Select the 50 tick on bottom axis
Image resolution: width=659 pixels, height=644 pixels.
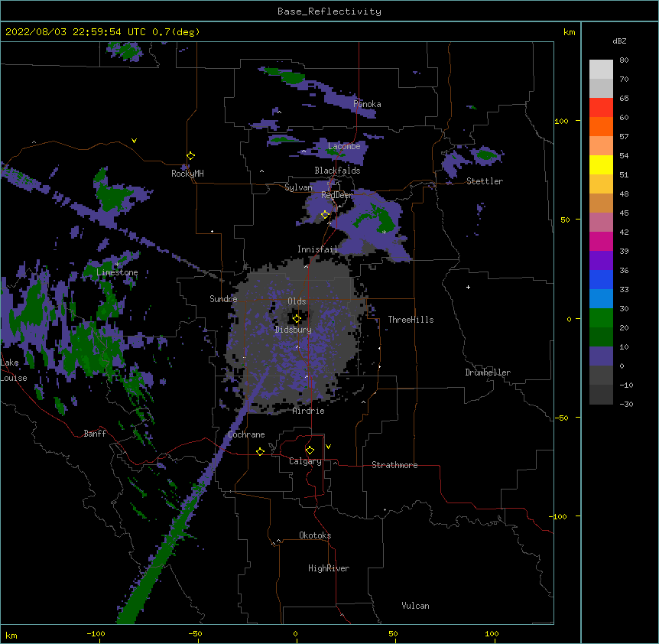(x=393, y=633)
